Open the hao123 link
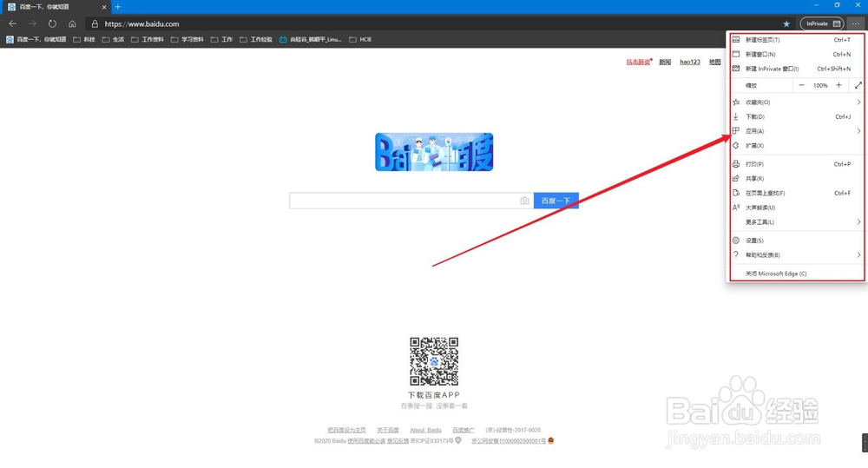The width and height of the screenshot is (868, 468). pyautogui.click(x=690, y=62)
